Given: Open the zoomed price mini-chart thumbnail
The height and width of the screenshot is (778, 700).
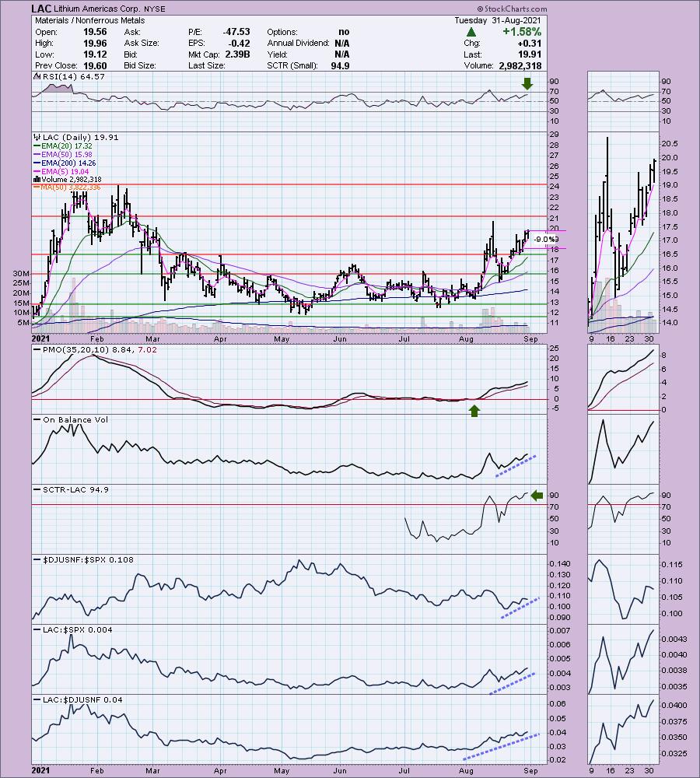Looking at the screenshot, I should coord(623,232).
